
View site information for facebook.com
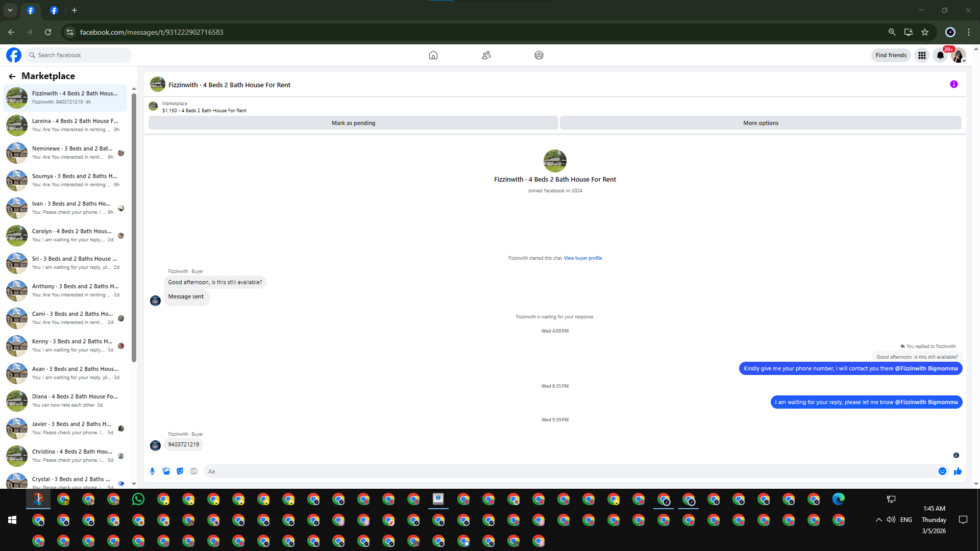pyautogui.click(x=70, y=32)
